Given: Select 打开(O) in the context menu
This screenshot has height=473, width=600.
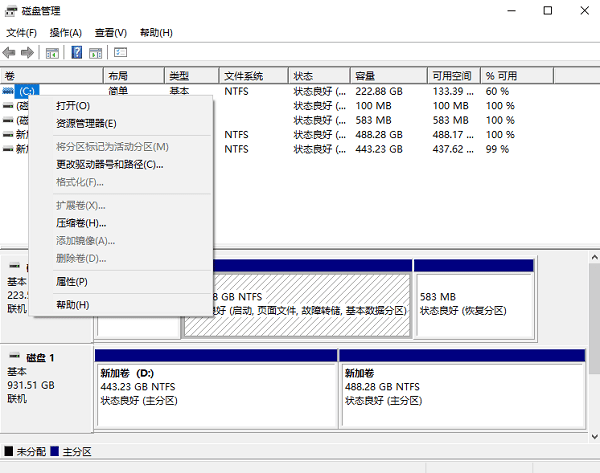Looking at the screenshot, I should [73, 105].
